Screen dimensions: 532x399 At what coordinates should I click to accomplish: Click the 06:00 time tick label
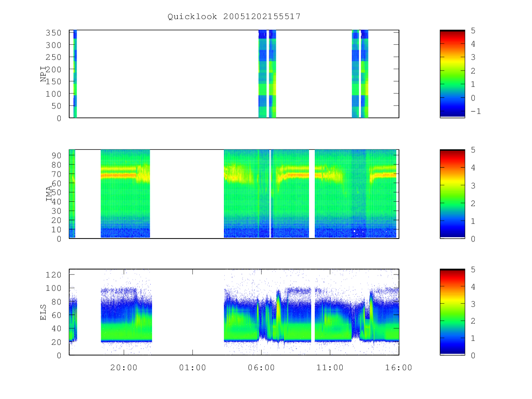coord(261,367)
